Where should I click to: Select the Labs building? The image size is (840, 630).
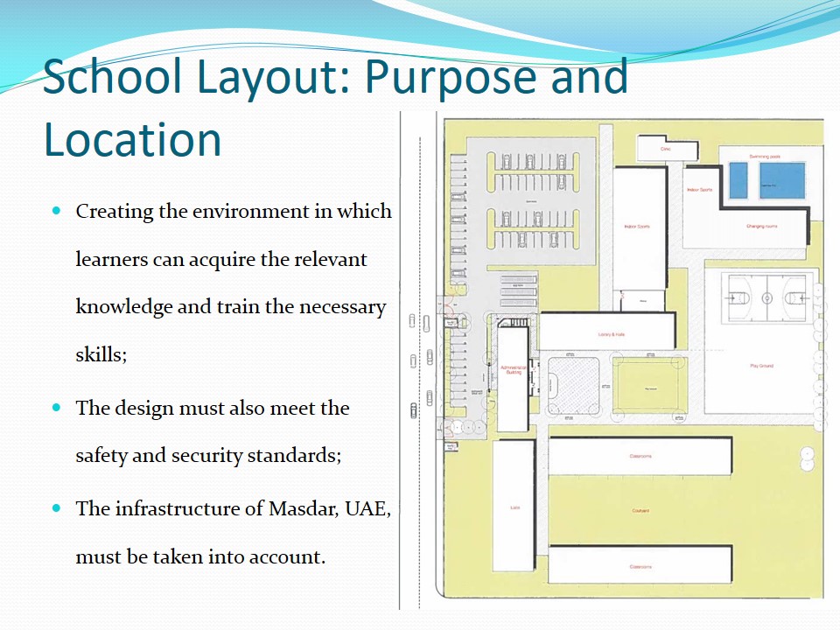(x=514, y=507)
